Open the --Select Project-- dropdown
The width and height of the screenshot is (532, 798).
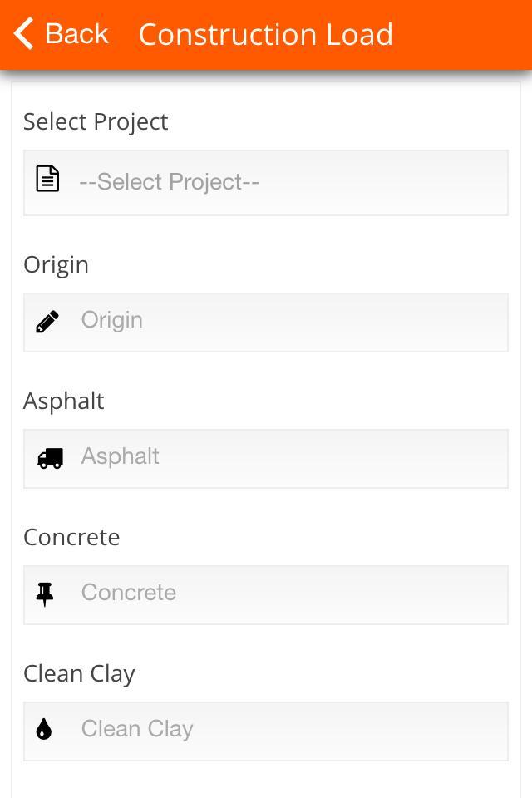[x=266, y=183]
